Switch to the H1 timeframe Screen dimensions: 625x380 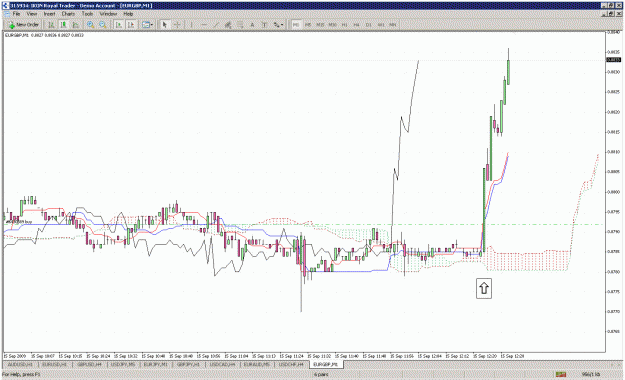point(344,25)
